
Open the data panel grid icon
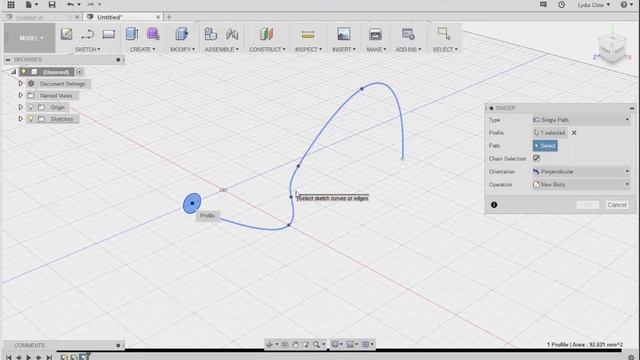point(11,4)
